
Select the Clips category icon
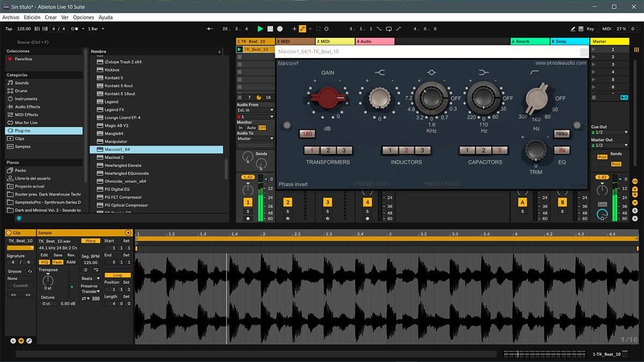[x=10, y=138]
